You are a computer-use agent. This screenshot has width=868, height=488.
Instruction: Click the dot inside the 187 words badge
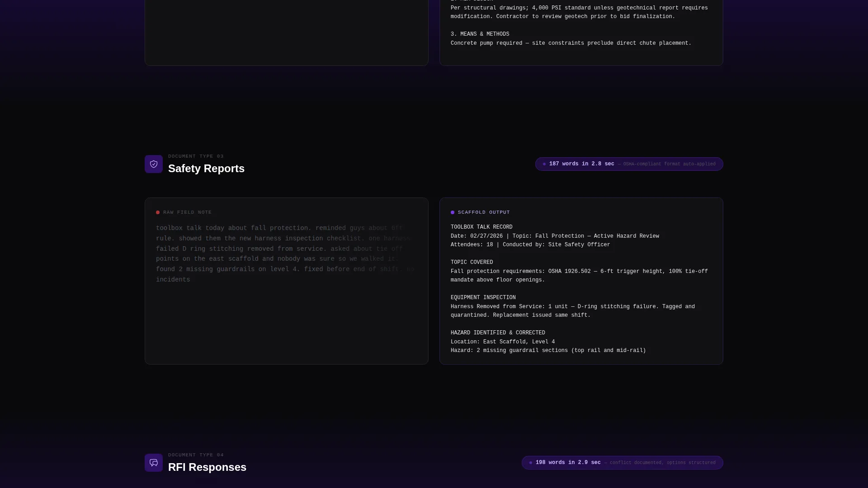[544, 164]
